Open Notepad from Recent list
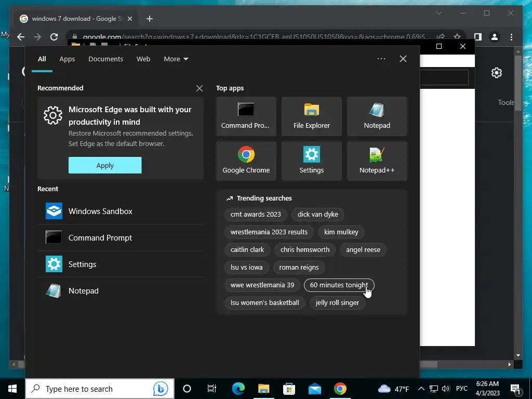 point(121,291)
